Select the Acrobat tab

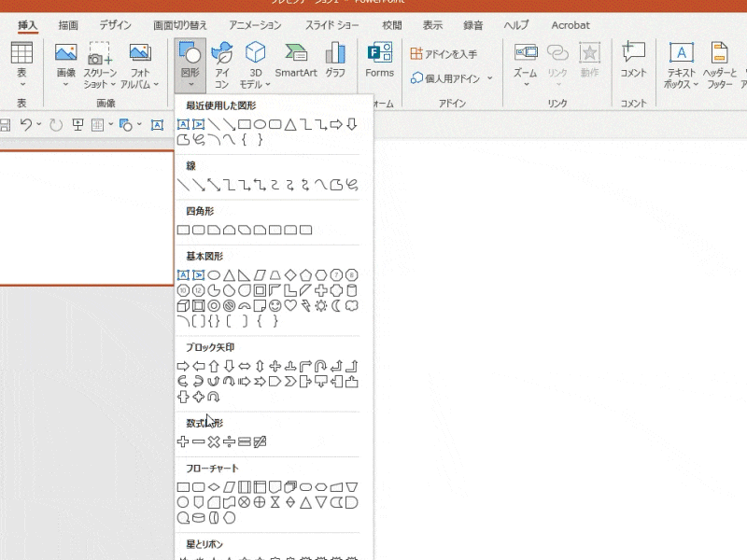(571, 25)
